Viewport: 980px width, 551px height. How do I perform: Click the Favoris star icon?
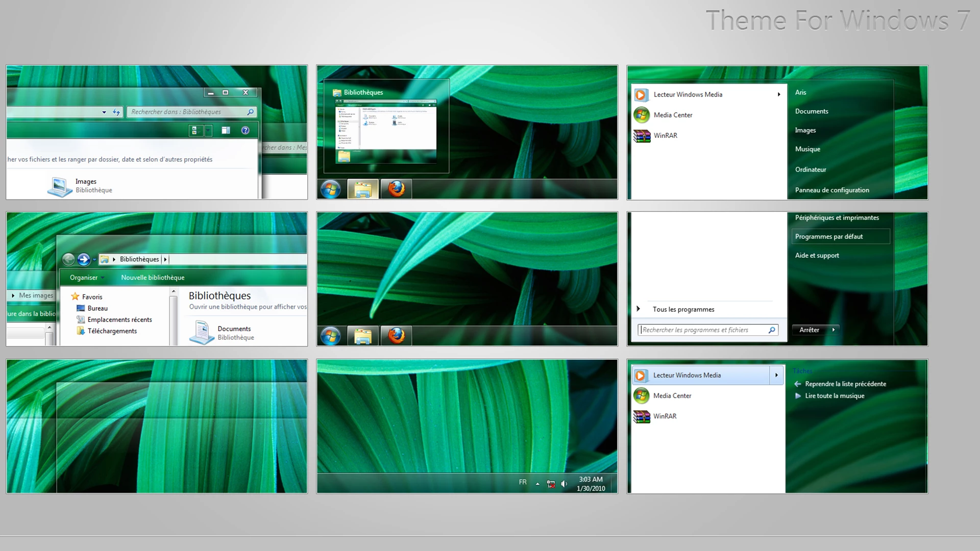75,296
